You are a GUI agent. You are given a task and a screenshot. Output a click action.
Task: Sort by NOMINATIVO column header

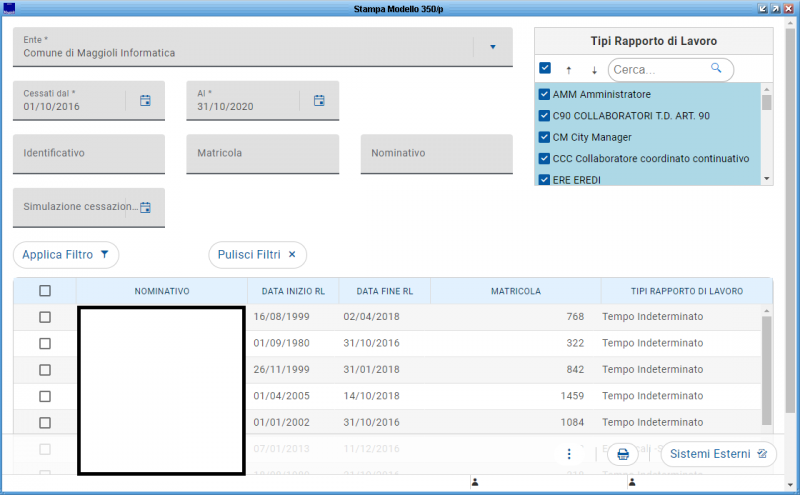[x=162, y=291]
